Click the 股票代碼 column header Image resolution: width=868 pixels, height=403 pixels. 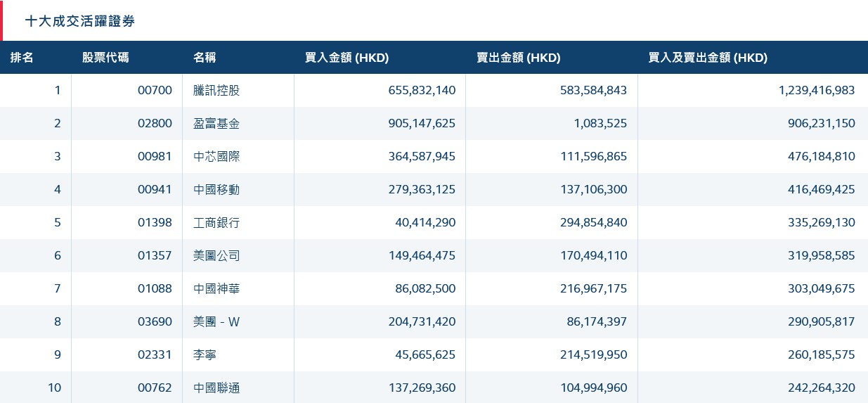click(105, 58)
